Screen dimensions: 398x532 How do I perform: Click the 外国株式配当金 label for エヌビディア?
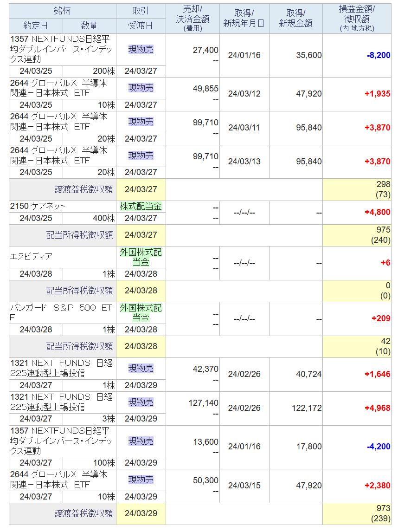tap(141, 257)
